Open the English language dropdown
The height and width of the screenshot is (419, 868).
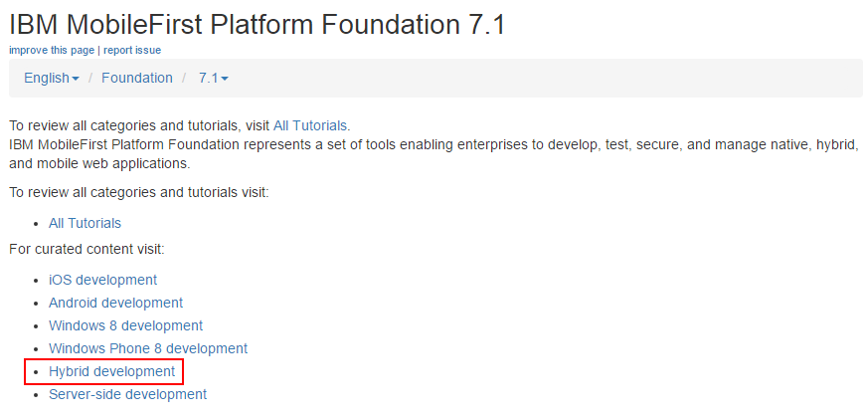coord(48,78)
